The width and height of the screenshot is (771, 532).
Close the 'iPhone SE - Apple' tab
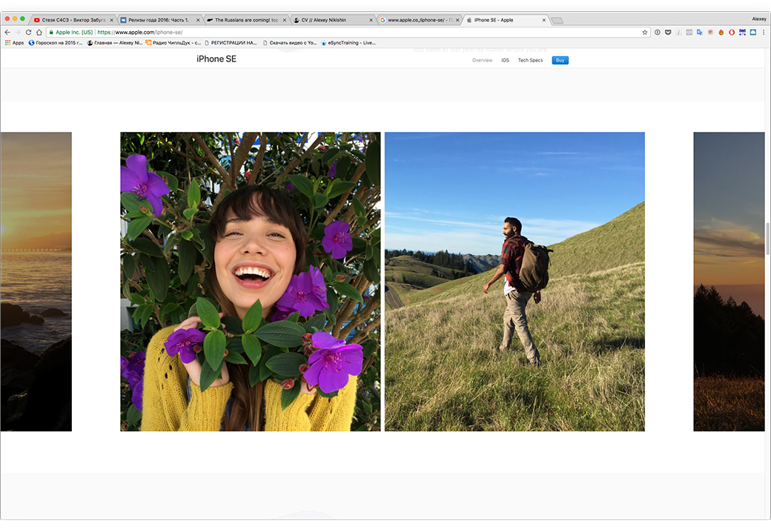coord(544,20)
